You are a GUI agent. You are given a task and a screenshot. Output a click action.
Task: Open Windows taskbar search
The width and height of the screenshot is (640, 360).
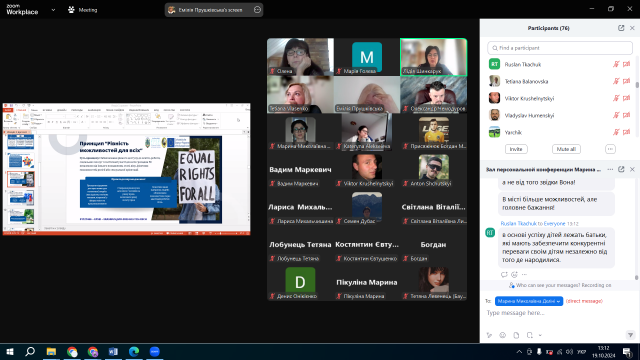[x=30, y=351]
